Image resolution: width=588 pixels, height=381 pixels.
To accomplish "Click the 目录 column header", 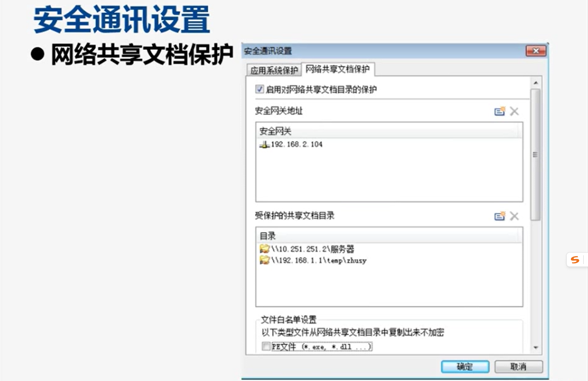I will pyautogui.click(x=389, y=236).
